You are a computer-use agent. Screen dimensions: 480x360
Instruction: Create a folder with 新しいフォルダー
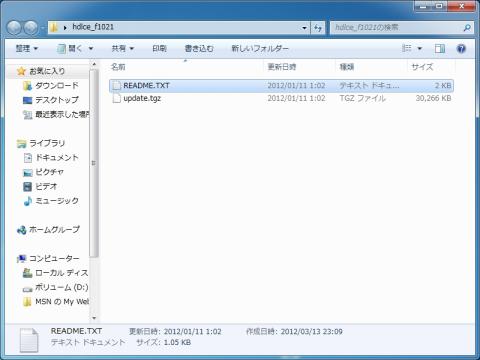click(x=260, y=49)
